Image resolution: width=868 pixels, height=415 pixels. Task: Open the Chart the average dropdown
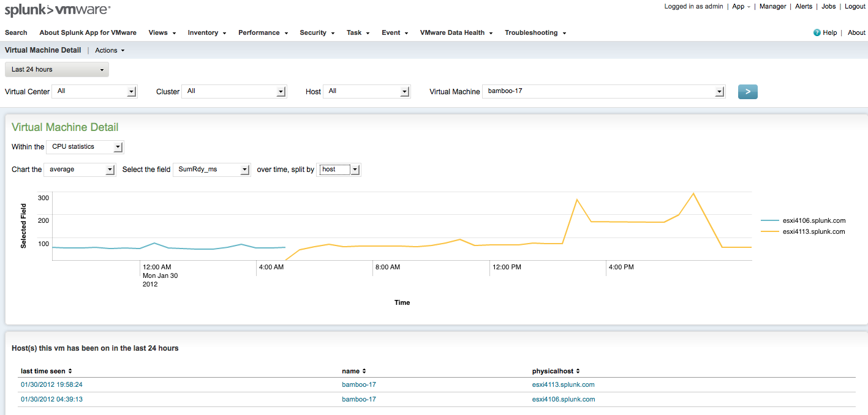pos(80,170)
